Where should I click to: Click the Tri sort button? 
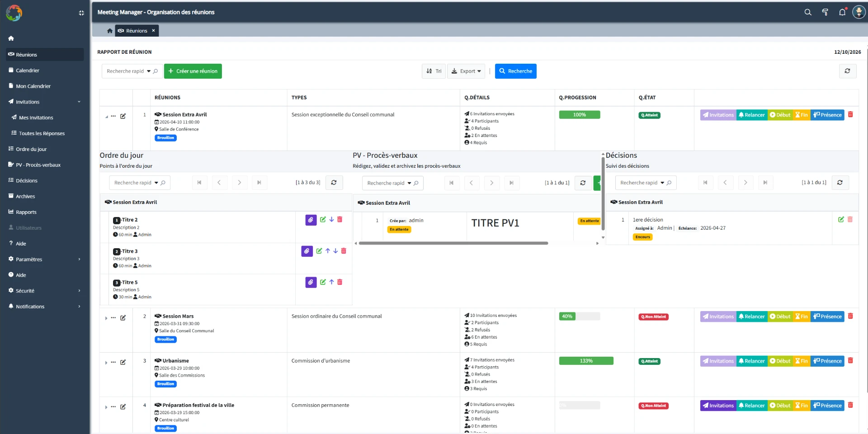click(434, 71)
